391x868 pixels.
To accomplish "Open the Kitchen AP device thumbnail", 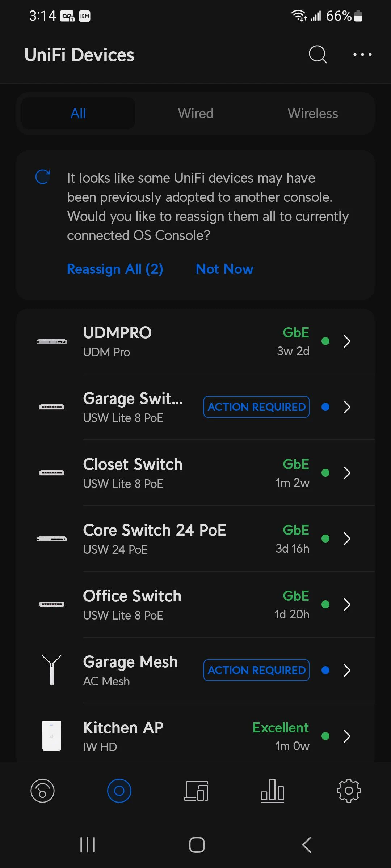I will click(52, 736).
